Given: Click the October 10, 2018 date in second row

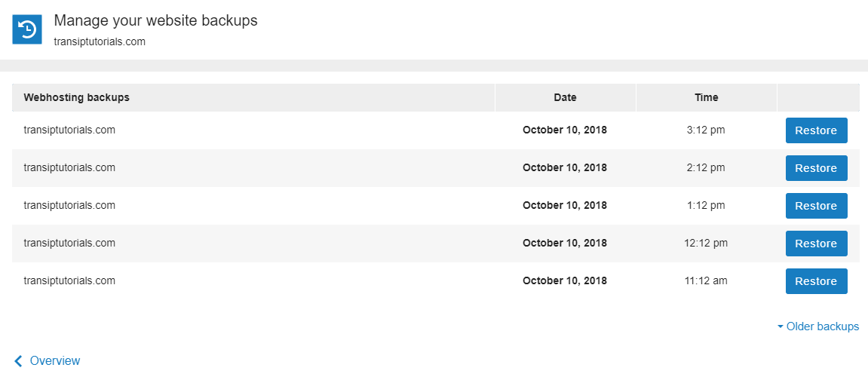Looking at the screenshot, I should [x=565, y=167].
